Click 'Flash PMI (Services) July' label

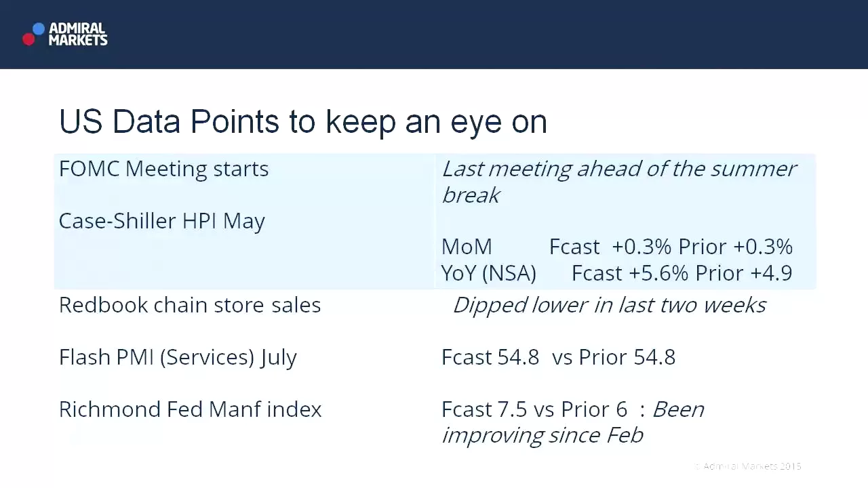point(178,357)
